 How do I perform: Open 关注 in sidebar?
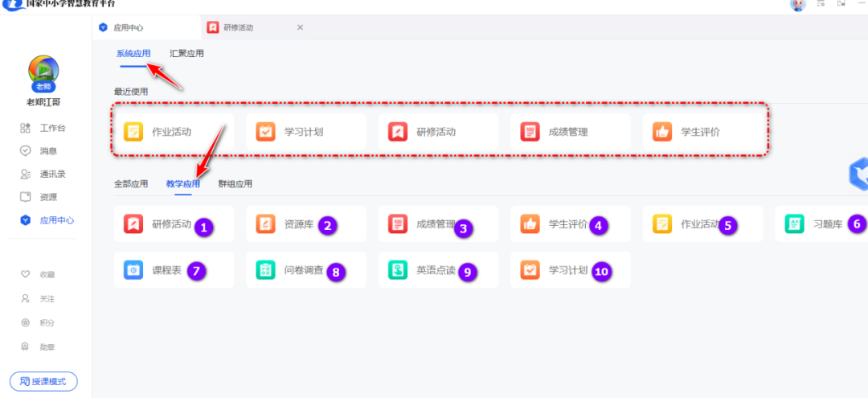pyautogui.click(x=38, y=299)
